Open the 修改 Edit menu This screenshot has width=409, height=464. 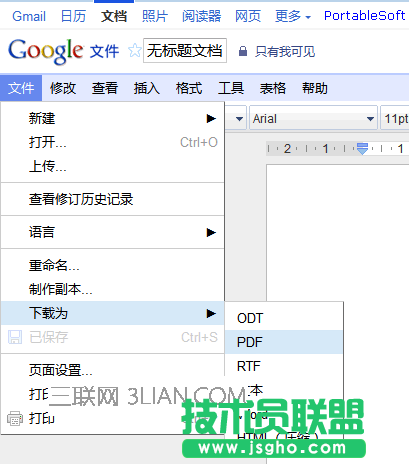63,88
